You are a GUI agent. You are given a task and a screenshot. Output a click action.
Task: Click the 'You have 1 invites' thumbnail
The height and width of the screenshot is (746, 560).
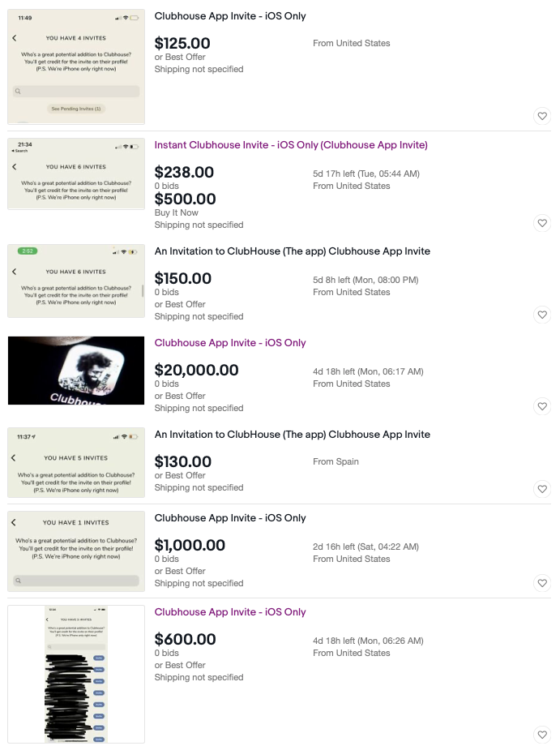coord(76,551)
